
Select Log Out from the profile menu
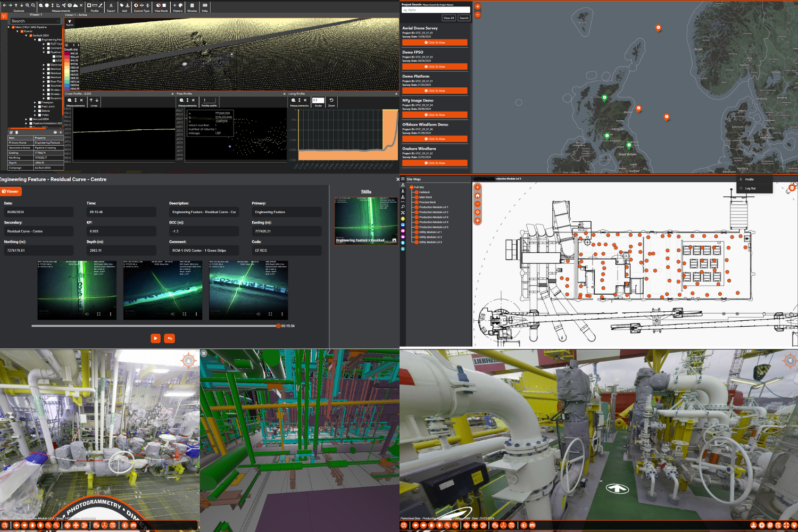pos(750,188)
